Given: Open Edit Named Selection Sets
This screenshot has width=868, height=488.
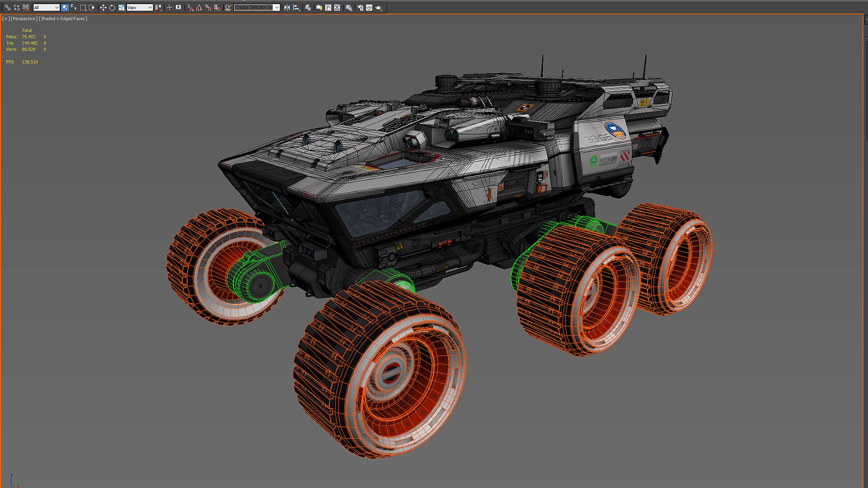Looking at the screenshot, I should point(228,8).
